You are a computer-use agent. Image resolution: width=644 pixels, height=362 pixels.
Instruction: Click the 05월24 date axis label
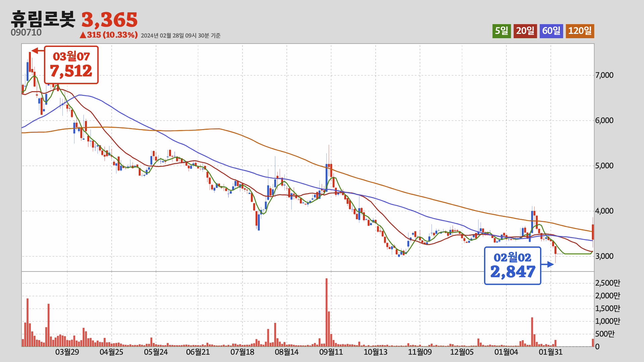coord(156,352)
